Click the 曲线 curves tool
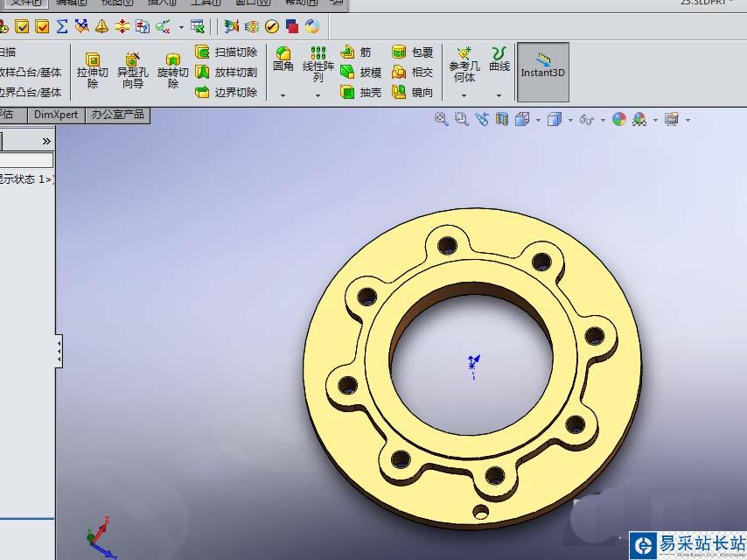This screenshot has width=747, height=560. [499, 59]
